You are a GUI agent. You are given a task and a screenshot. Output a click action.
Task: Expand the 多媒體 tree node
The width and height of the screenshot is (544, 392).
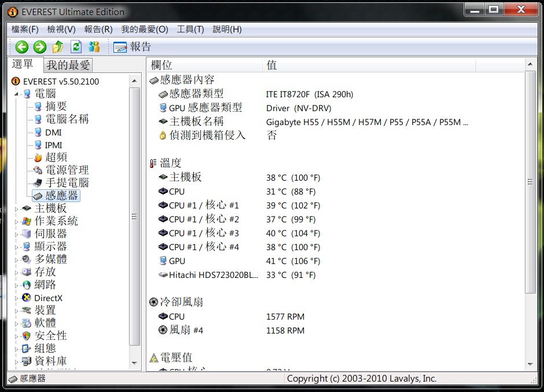click(16, 260)
